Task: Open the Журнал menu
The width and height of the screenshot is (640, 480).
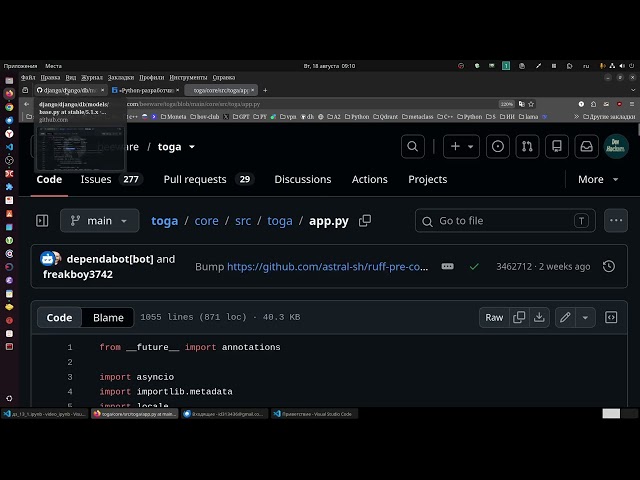Action: point(91,78)
